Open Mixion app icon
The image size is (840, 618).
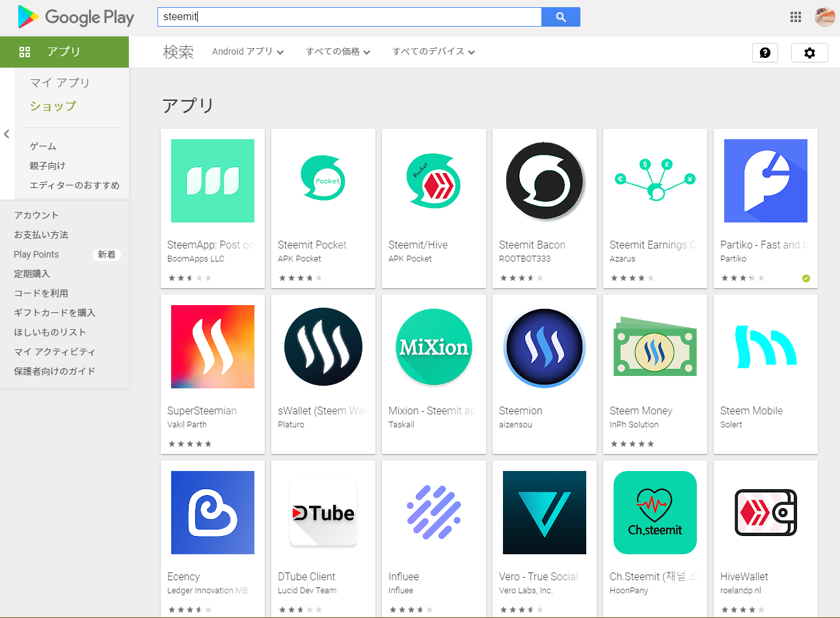(x=434, y=347)
